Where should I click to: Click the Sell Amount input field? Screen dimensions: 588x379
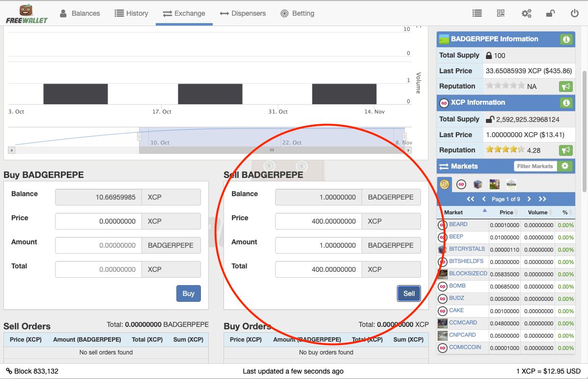(x=318, y=245)
